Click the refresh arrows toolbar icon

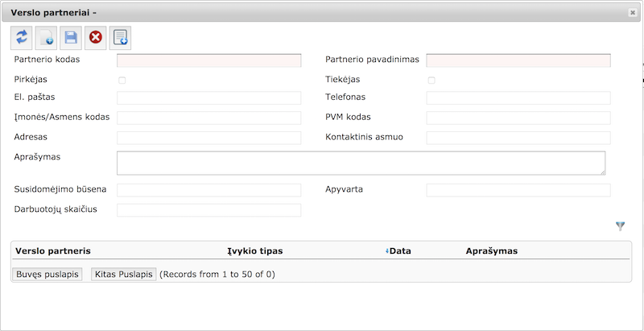click(22, 38)
